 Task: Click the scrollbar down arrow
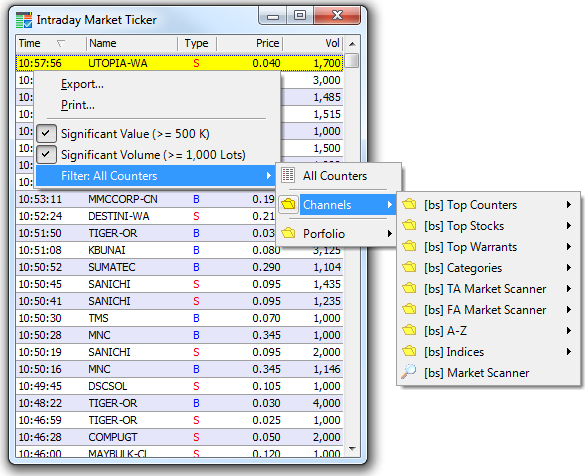[352, 448]
